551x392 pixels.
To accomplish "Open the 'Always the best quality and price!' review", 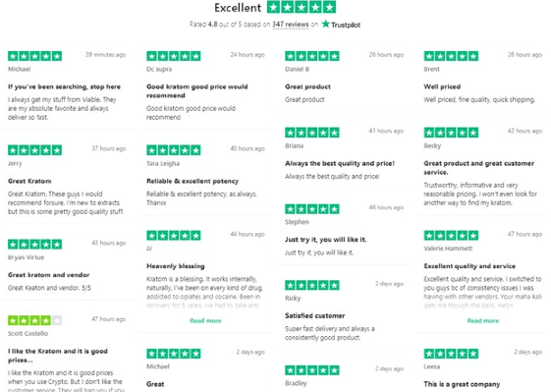I will coord(340,163).
